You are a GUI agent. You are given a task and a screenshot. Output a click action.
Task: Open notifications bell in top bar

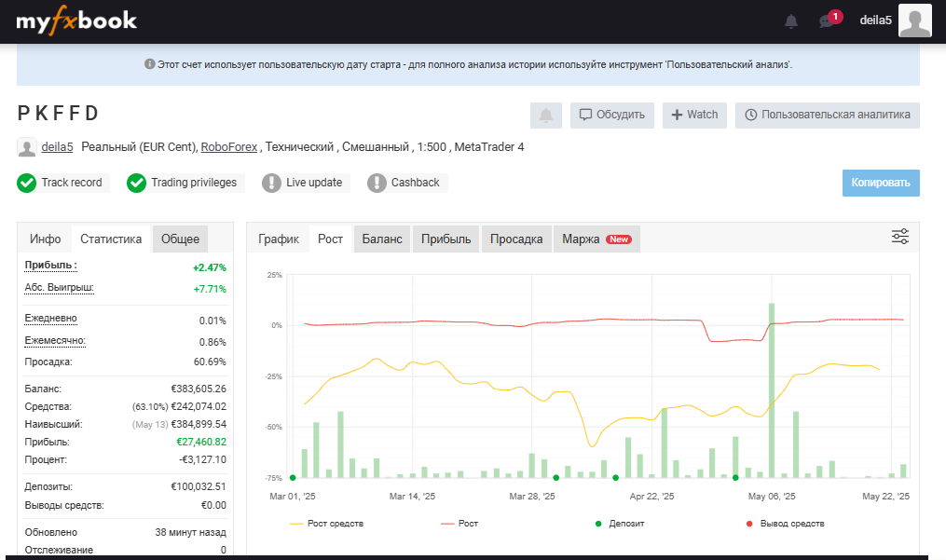click(x=791, y=21)
